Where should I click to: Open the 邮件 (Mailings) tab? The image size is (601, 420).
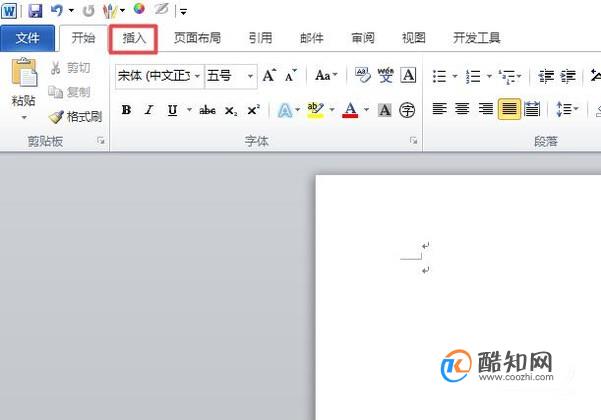coord(312,38)
